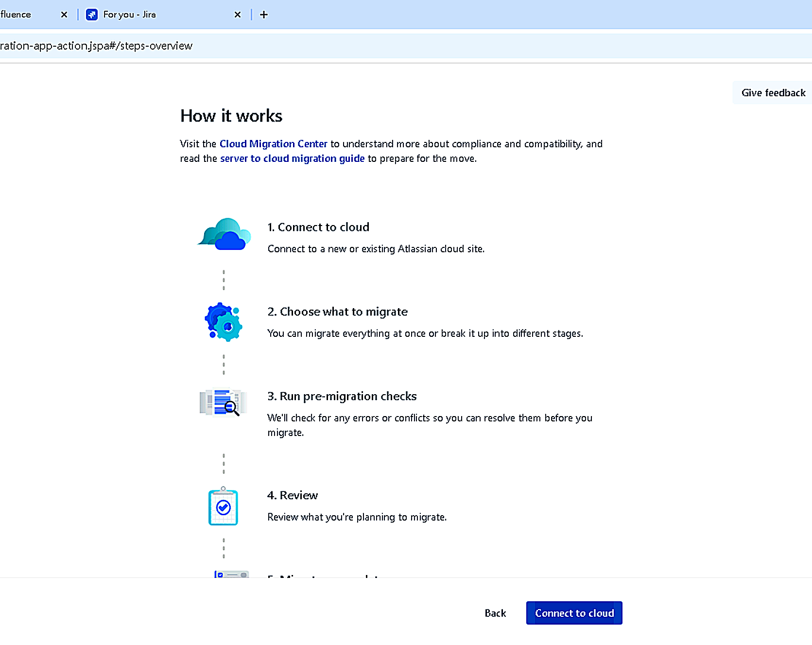The width and height of the screenshot is (812, 645).
Task: Select the '3. Run pre-migration checks' heading
Action: [x=342, y=396]
